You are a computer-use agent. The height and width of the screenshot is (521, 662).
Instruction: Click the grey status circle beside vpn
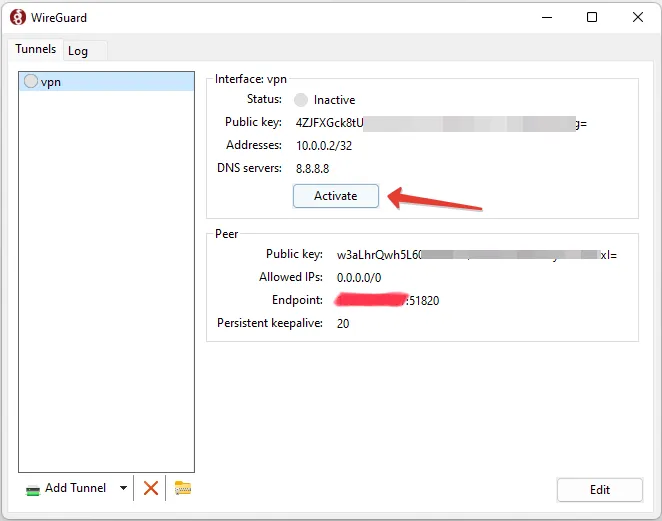click(31, 81)
